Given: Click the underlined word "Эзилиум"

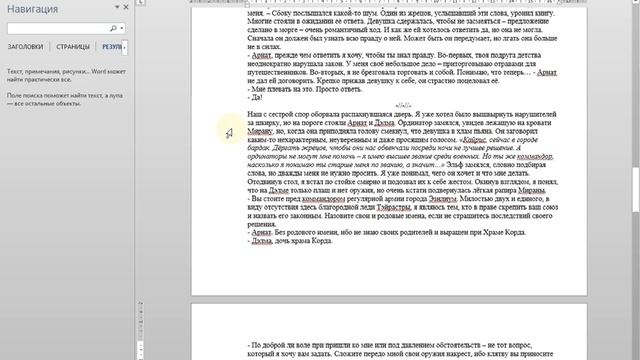Looking at the screenshot, I should (443, 199).
